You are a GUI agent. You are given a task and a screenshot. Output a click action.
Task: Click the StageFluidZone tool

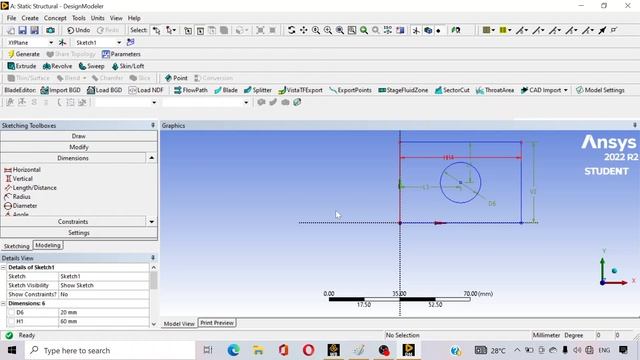403,90
